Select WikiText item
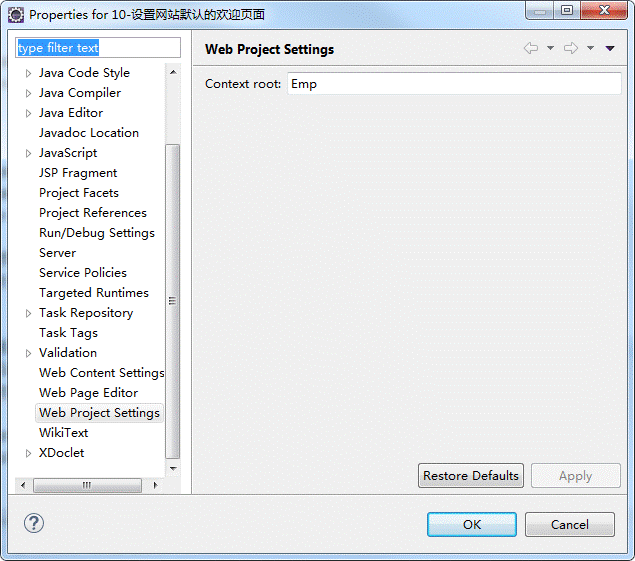The image size is (635, 561). (x=64, y=433)
